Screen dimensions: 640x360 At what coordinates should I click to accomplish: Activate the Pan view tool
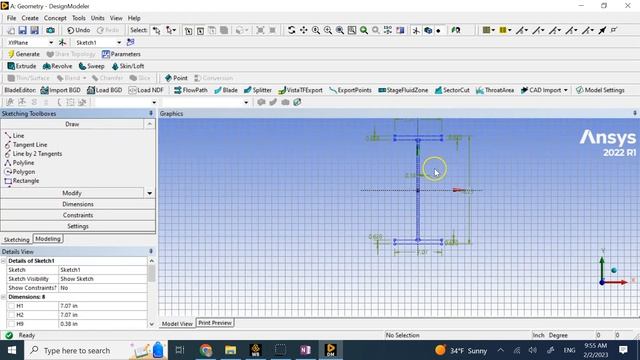(304, 30)
